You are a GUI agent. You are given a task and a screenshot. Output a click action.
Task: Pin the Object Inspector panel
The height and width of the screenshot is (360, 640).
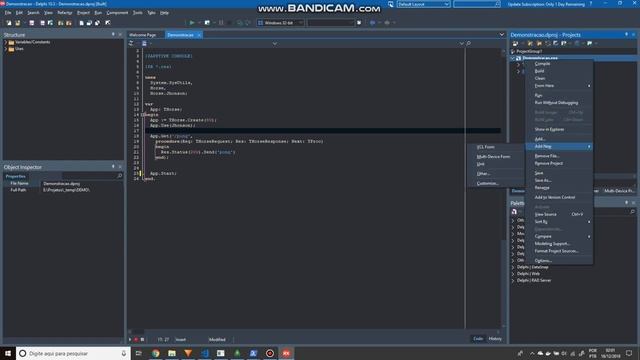click(x=113, y=167)
